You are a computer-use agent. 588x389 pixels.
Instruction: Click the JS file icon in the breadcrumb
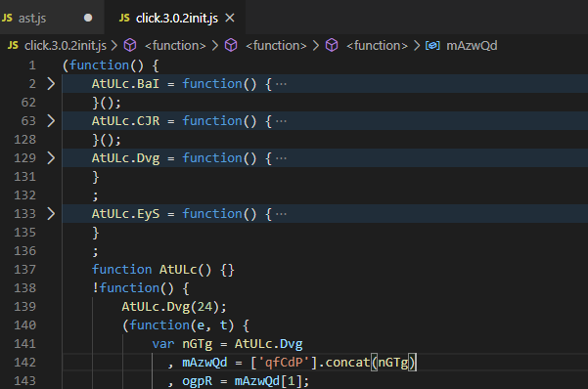(x=13, y=46)
